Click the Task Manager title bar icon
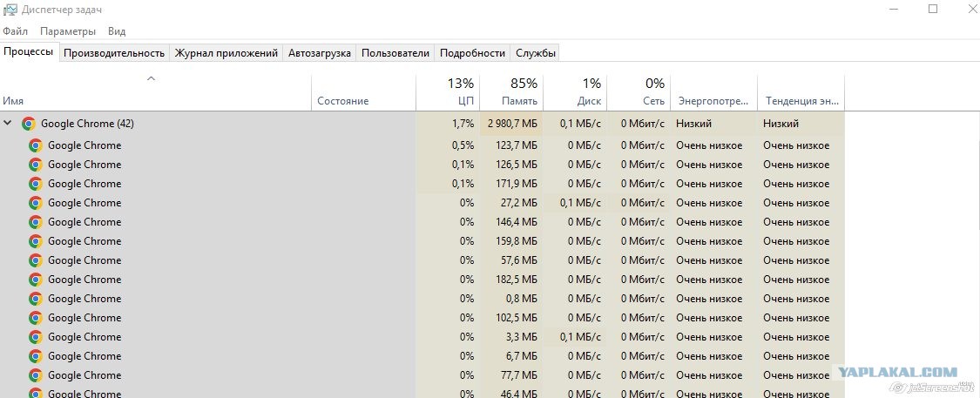This screenshot has width=980, height=398. [10, 10]
